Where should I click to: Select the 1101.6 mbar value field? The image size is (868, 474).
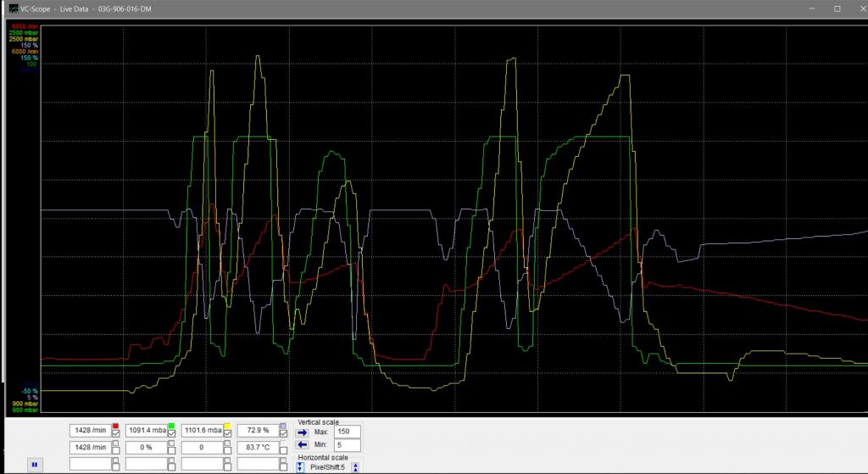coord(203,430)
